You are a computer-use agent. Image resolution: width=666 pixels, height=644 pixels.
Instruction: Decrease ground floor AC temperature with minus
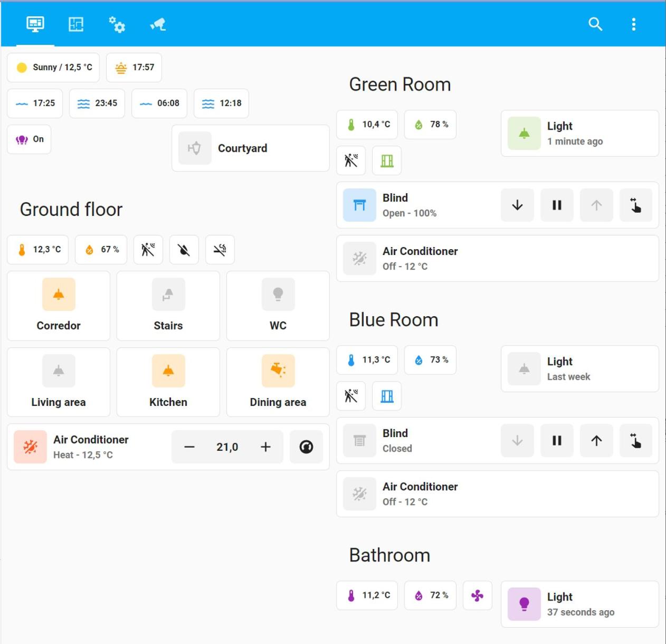189,447
